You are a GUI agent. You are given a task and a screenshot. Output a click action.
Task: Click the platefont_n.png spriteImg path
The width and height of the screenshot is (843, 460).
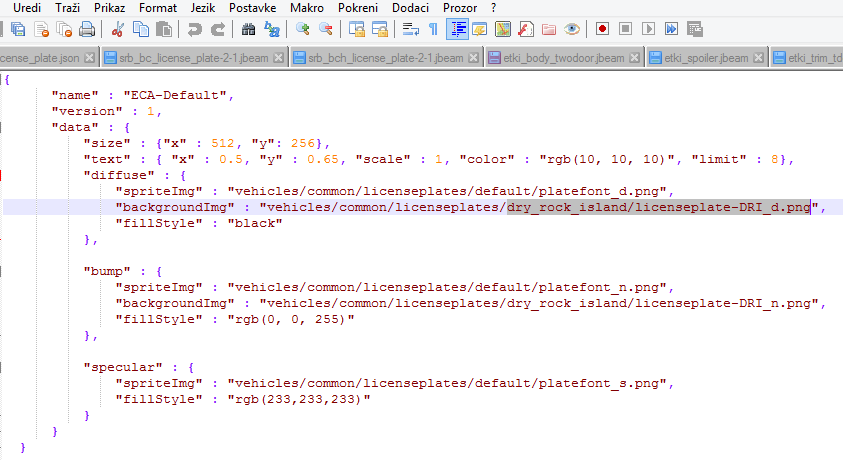point(447,288)
